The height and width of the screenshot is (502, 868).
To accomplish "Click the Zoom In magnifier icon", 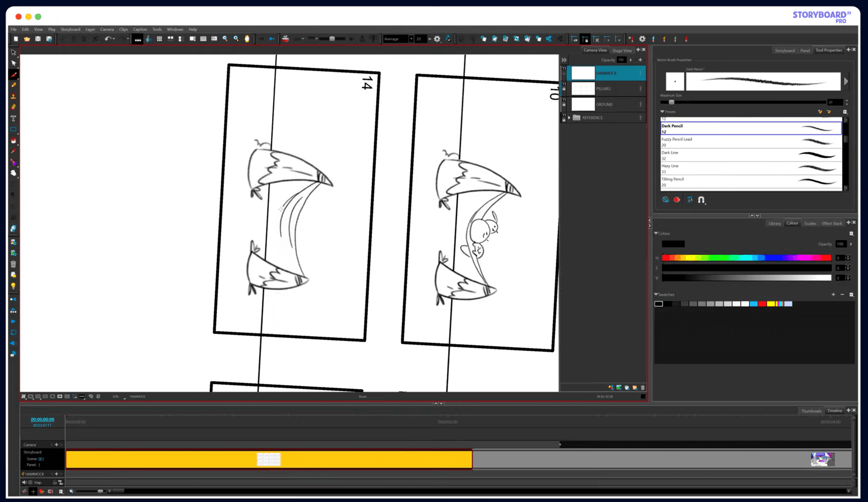I will click(236, 39).
